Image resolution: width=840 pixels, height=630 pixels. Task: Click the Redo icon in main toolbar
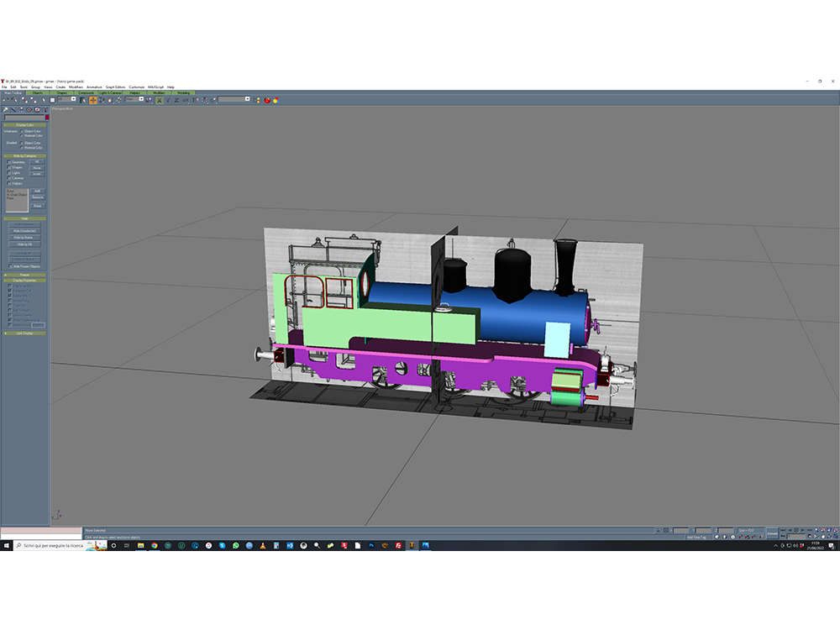click(x=14, y=100)
